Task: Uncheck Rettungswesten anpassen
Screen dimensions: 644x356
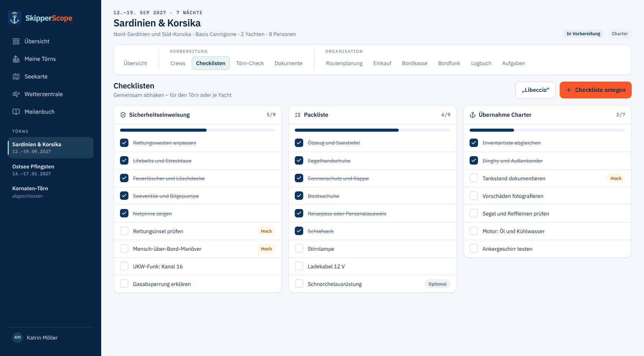Action: (124, 143)
